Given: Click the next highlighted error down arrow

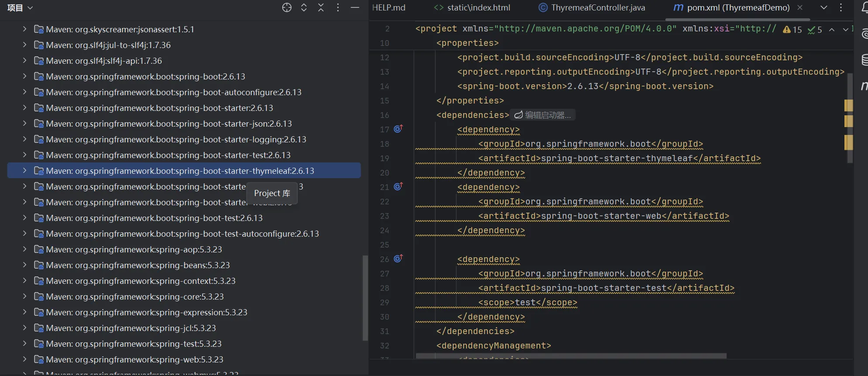Looking at the screenshot, I should (x=845, y=29).
